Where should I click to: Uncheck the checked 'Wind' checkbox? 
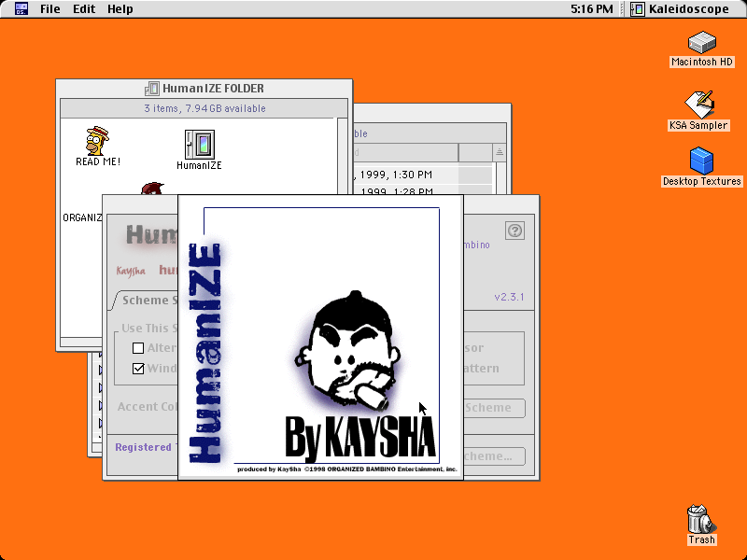138,369
